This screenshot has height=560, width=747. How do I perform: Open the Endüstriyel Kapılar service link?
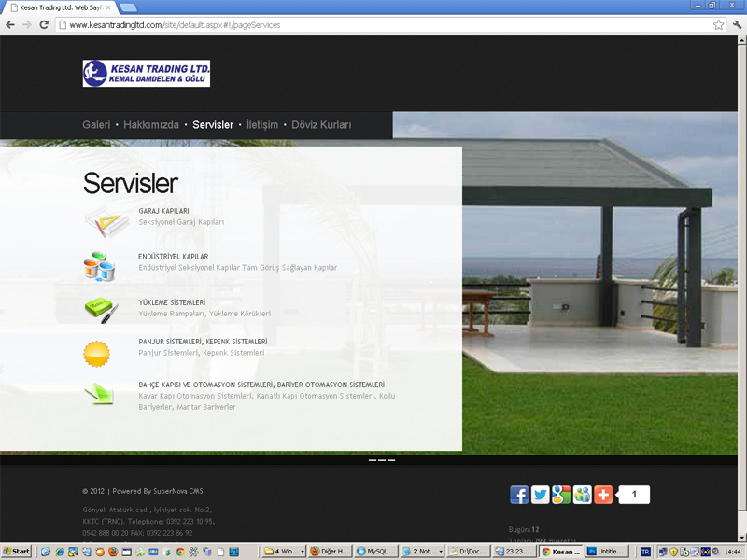point(174,256)
